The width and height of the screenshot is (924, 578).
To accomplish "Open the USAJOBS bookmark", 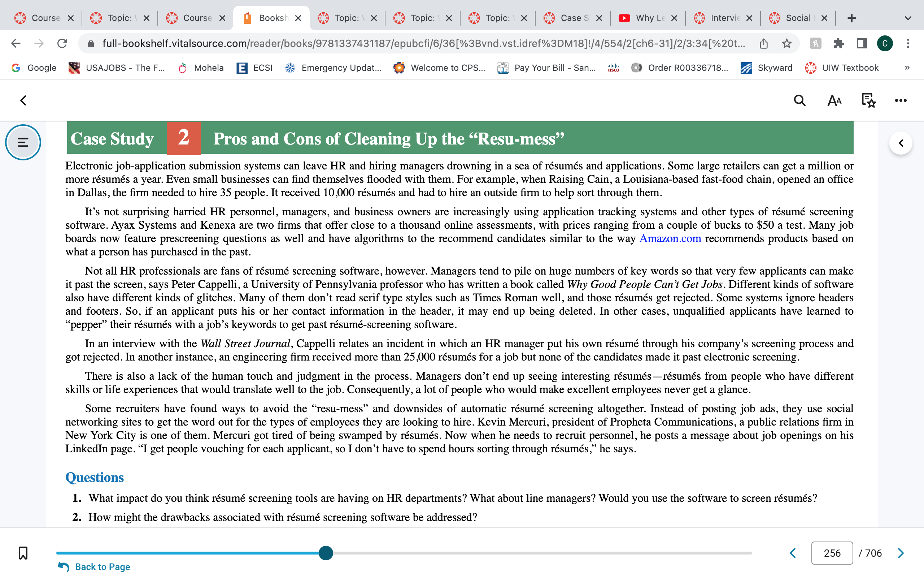I will [117, 68].
